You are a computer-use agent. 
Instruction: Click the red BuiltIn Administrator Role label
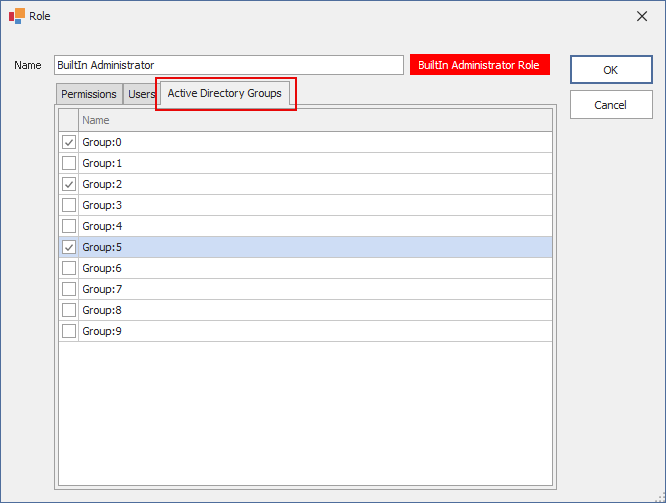coord(479,65)
